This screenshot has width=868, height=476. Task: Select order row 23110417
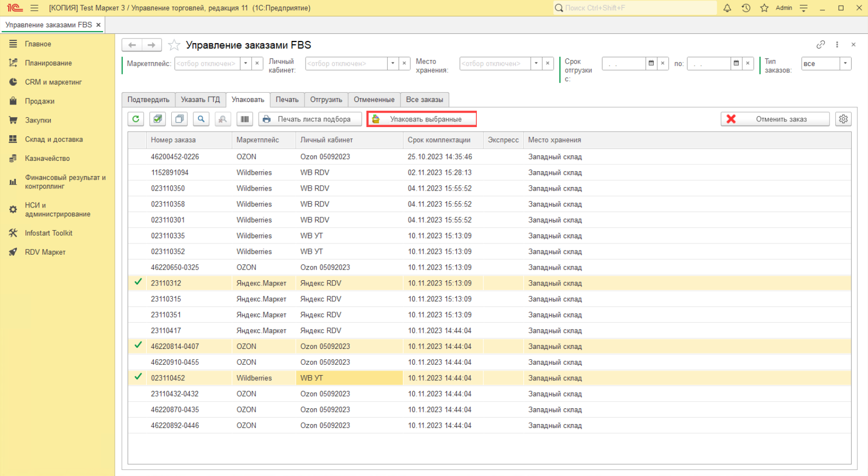coord(490,330)
